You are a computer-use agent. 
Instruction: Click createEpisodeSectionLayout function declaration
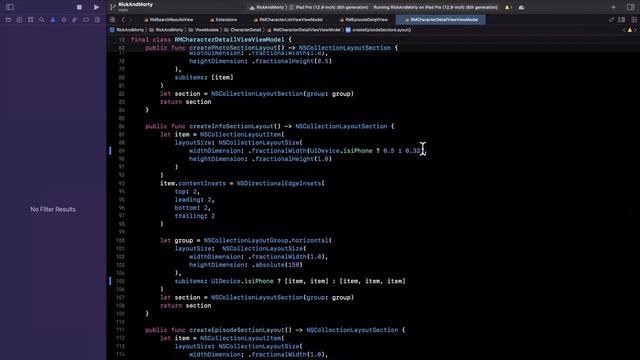tap(275, 330)
